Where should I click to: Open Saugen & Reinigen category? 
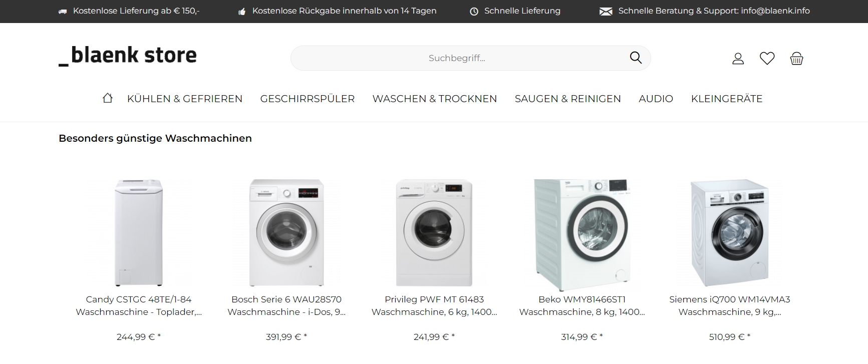(x=568, y=99)
